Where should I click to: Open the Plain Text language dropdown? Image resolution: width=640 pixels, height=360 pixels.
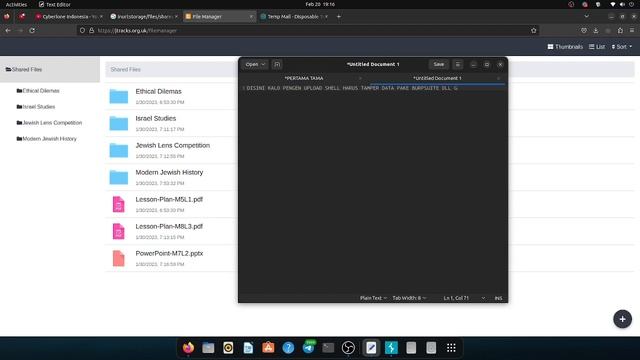click(373, 298)
